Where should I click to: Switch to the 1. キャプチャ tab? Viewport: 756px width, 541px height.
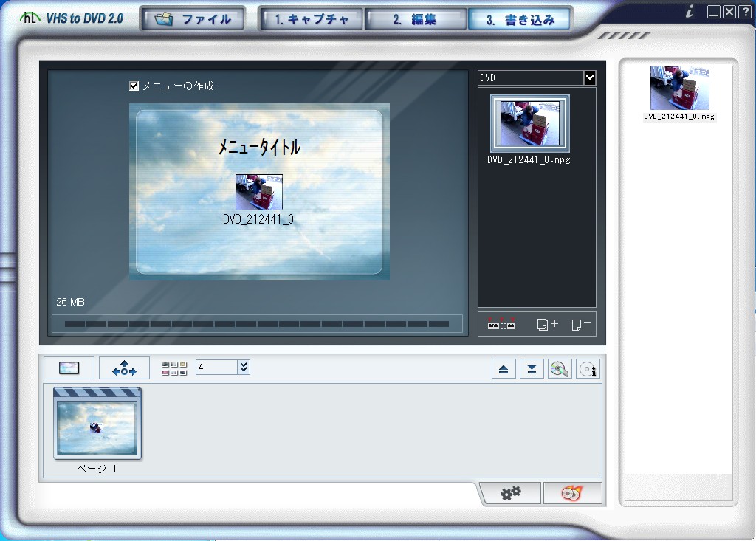point(312,19)
